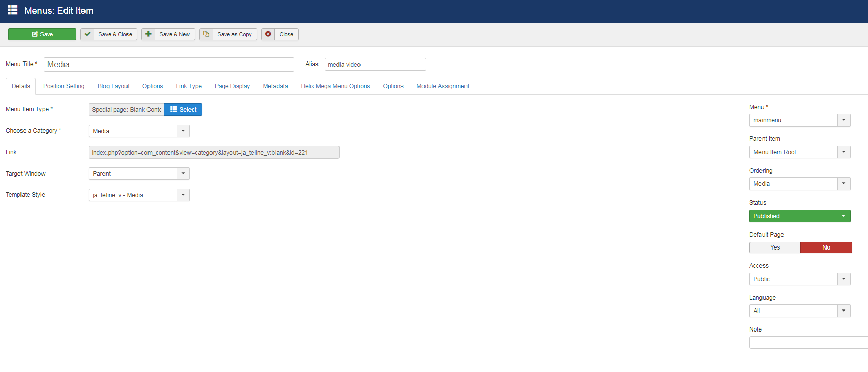This screenshot has width=868, height=372.
Task: Open the Module Assignment tab
Action: click(x=443, y=86)
